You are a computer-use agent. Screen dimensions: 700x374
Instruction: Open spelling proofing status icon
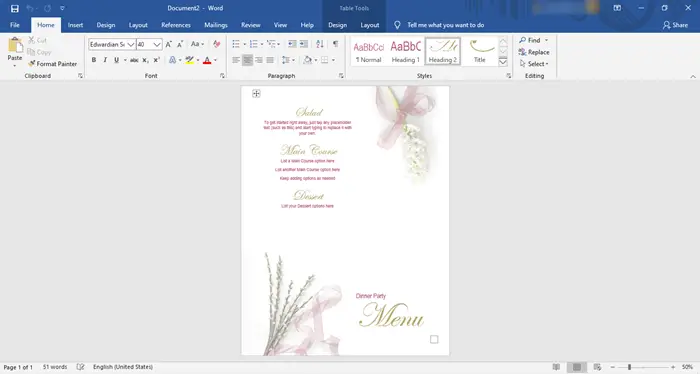coord(80,367)
